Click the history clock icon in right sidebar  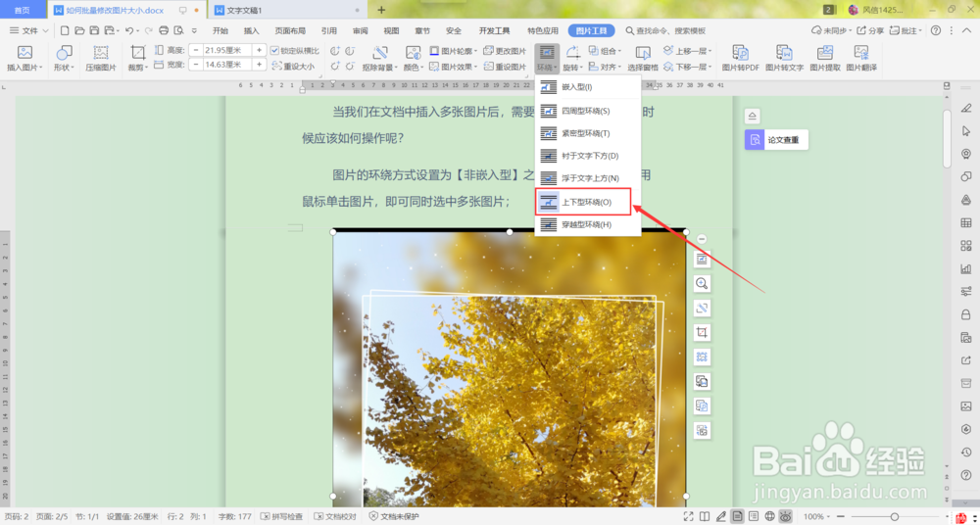pos(965,453)
